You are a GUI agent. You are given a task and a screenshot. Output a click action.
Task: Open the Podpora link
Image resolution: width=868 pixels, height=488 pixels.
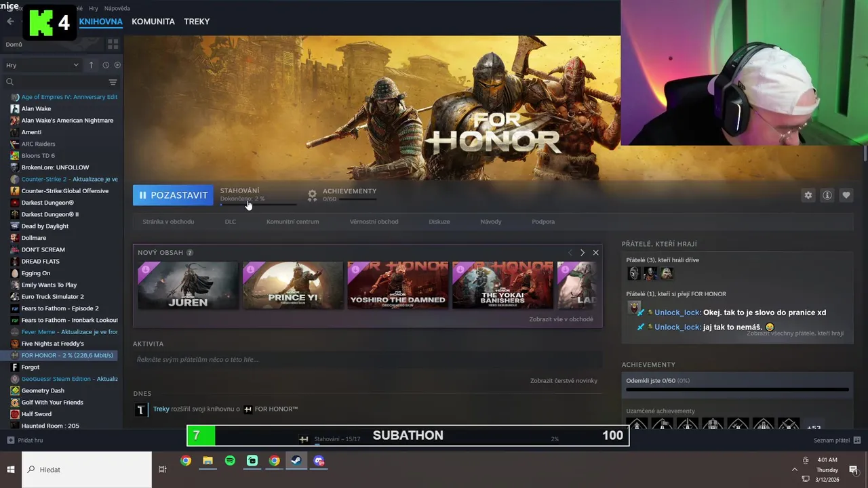point(543,222)
